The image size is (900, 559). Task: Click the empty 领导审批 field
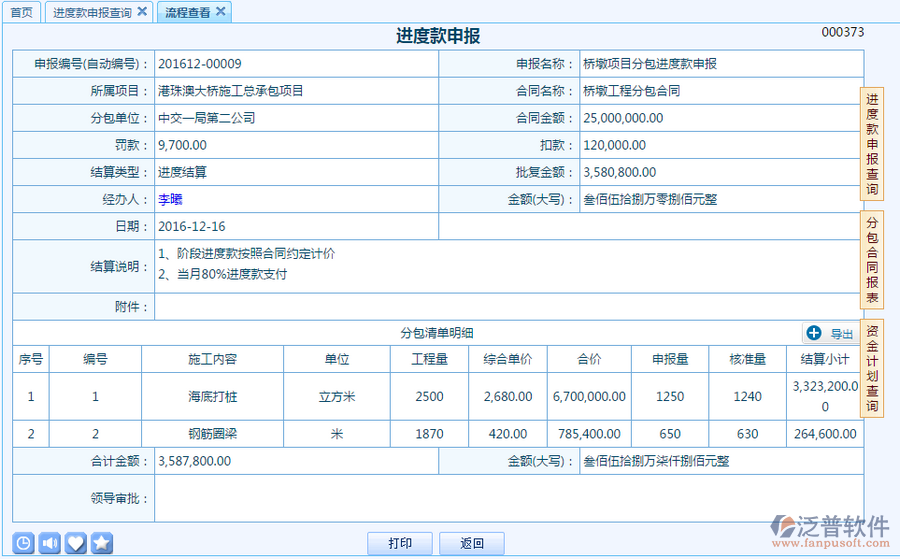click(x=509, y=498)
